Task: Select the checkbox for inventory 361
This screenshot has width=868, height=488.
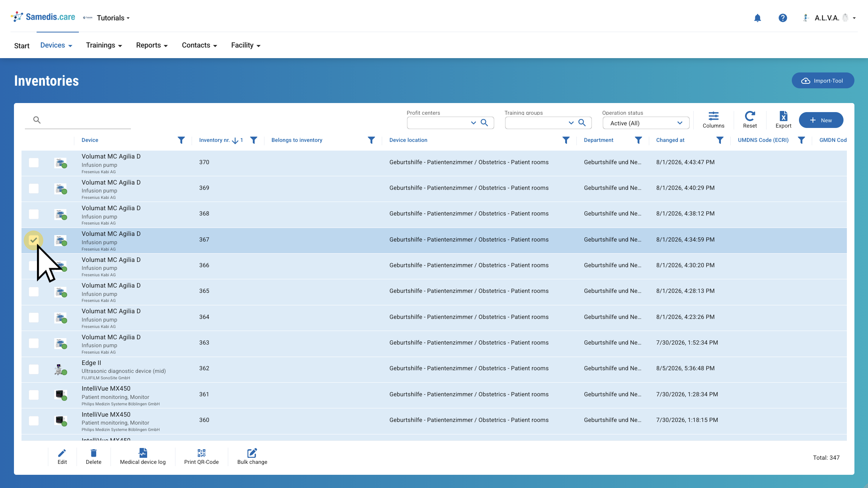Action: [34, 395]
